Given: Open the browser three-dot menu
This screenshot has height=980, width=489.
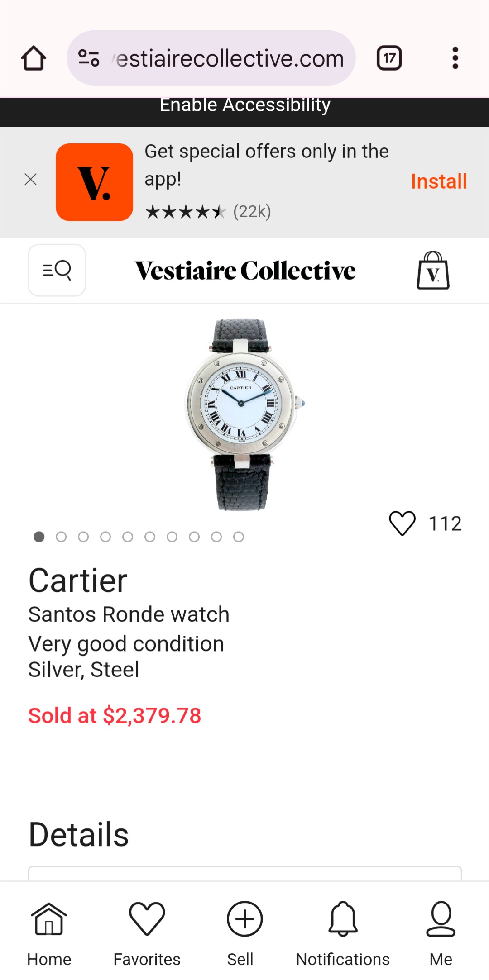Looking at the screenshot, I should point(455,58).
